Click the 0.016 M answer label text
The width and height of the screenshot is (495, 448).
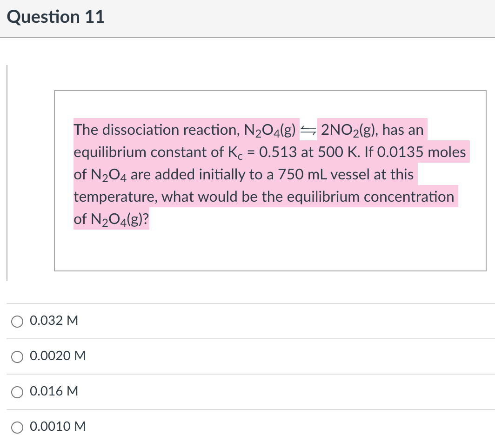[53, 391]
